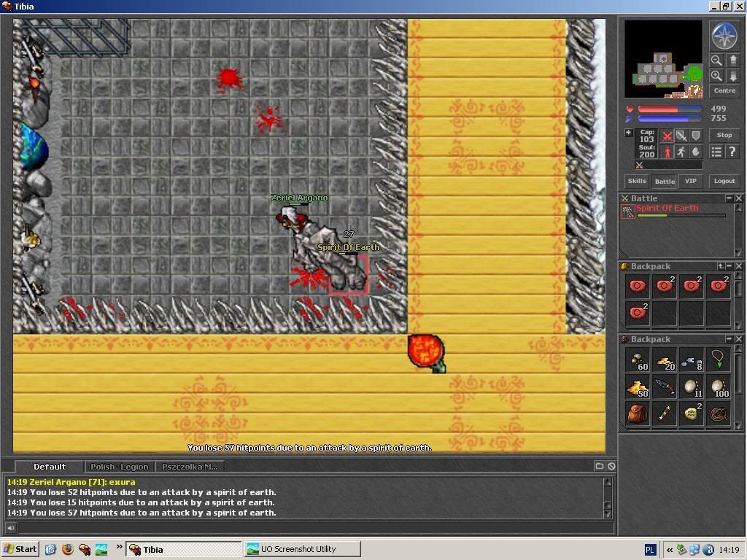Toggle chat volume say-mode button

tap(10, 528)
